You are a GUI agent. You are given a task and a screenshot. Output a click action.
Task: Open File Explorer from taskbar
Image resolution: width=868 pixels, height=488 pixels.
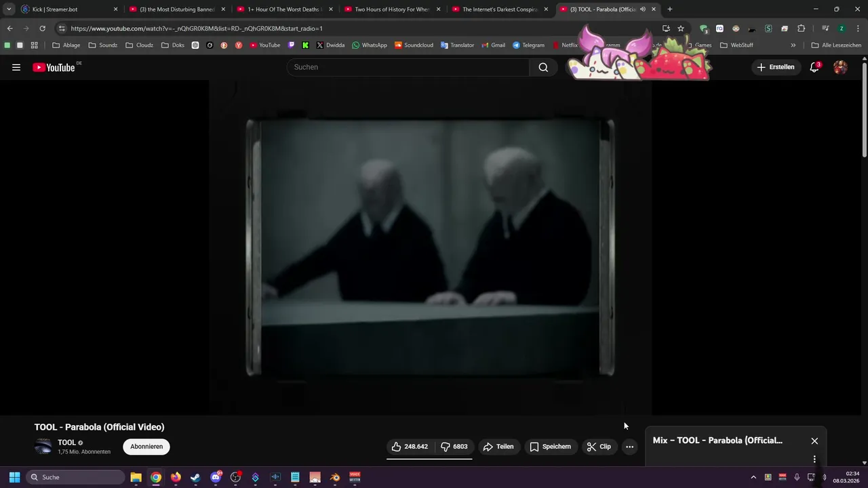pyautogui.click(x=136, y=477)
